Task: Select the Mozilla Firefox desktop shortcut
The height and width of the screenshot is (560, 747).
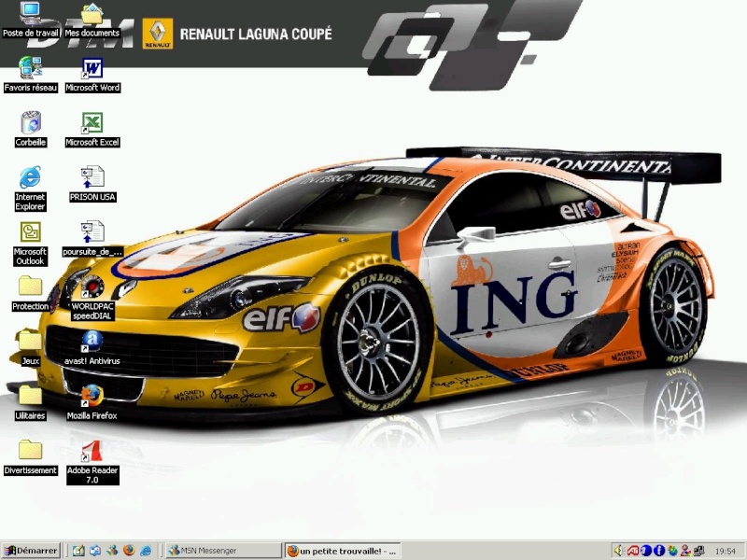Action: [x=92, y=403]
